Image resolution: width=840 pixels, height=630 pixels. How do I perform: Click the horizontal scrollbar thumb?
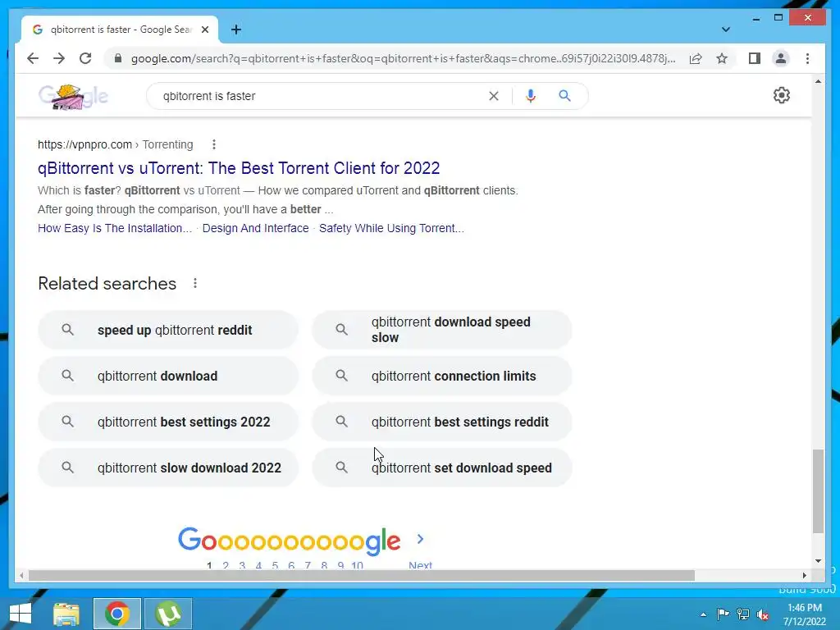[x=361, y=575]
